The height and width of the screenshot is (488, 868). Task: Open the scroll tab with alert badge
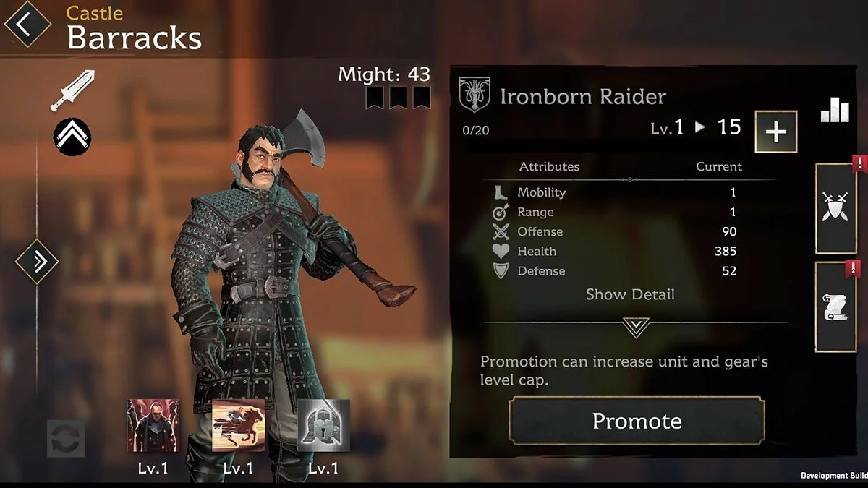pos(836,307)
